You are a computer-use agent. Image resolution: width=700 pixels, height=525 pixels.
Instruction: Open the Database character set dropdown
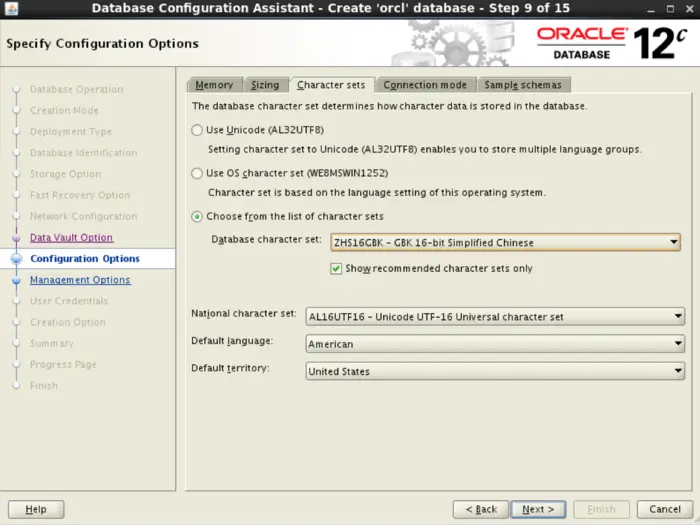505,242
